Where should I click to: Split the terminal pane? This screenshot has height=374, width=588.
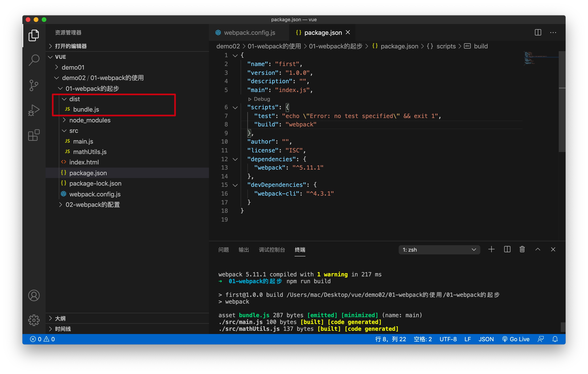point(507,249)
